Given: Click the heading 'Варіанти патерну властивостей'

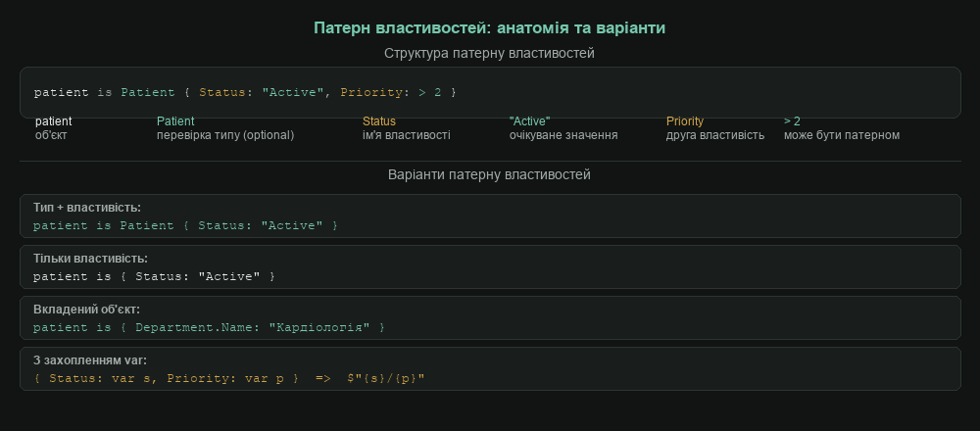Looking at the screenshot, I should coord(489,175).
